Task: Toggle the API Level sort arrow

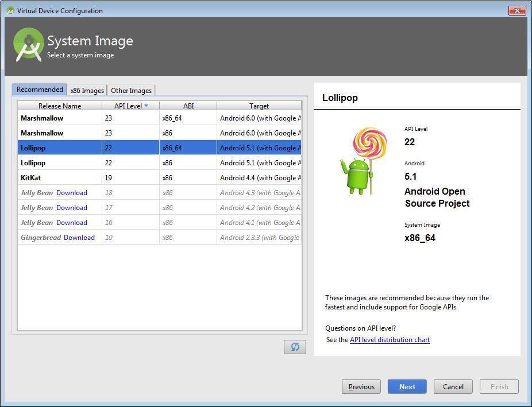Action: coord(147,106)
